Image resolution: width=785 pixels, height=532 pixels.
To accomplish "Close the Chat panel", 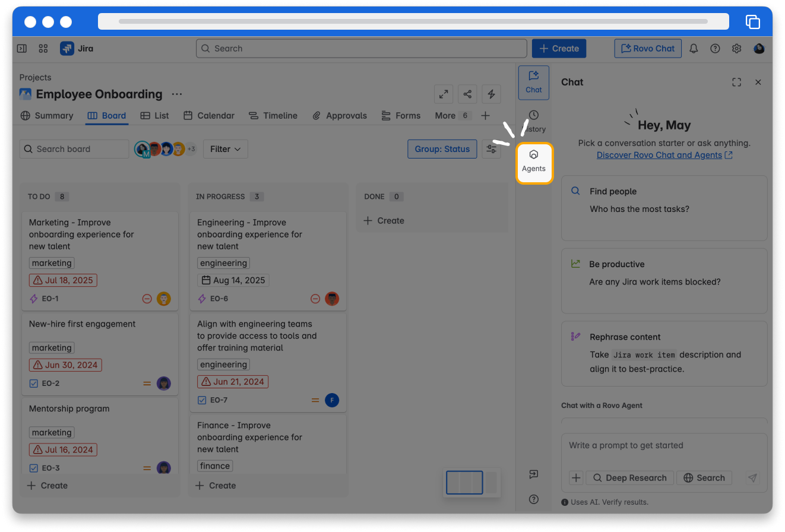I will point(758,83).
